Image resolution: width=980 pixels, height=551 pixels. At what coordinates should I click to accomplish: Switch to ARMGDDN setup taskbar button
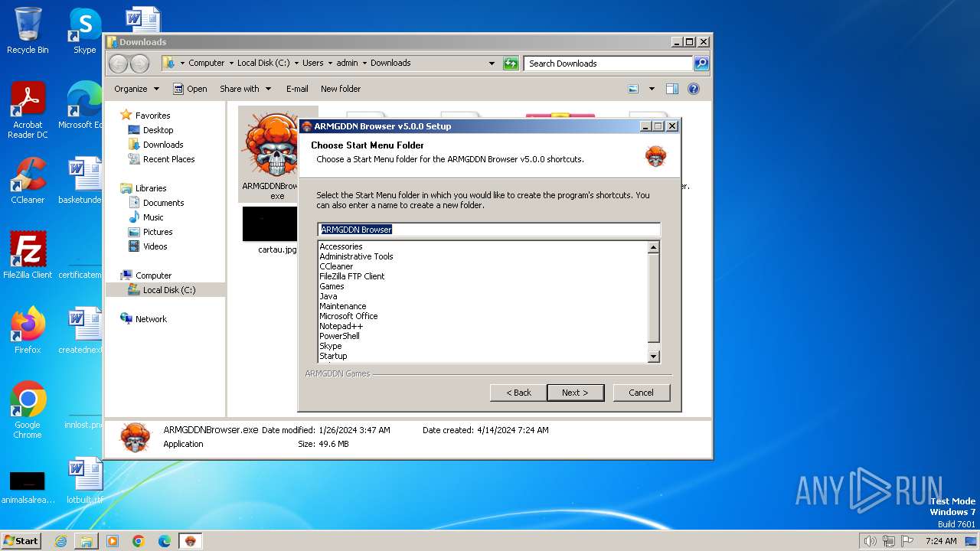coord(191,541)
